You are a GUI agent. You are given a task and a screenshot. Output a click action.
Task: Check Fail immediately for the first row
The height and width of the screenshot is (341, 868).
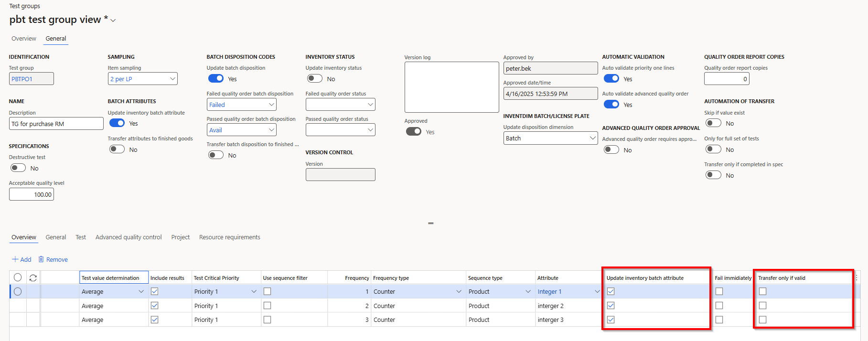point(719,291)
